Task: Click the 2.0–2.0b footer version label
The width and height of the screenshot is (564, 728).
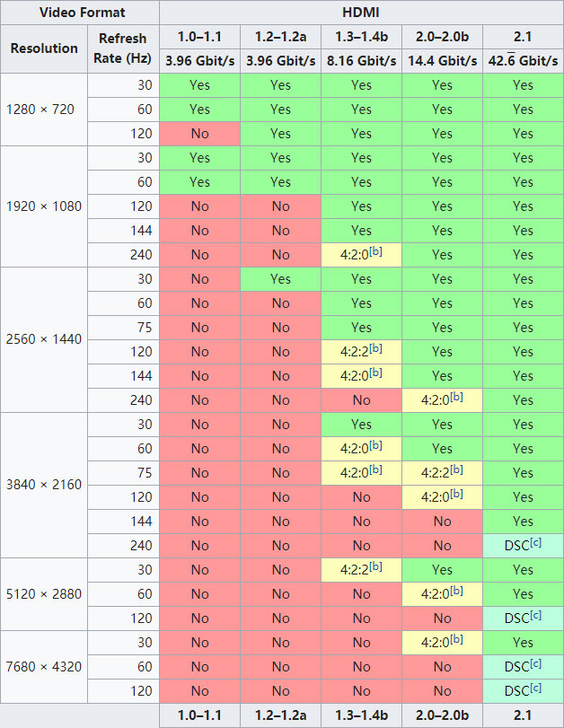Action: 442,715
